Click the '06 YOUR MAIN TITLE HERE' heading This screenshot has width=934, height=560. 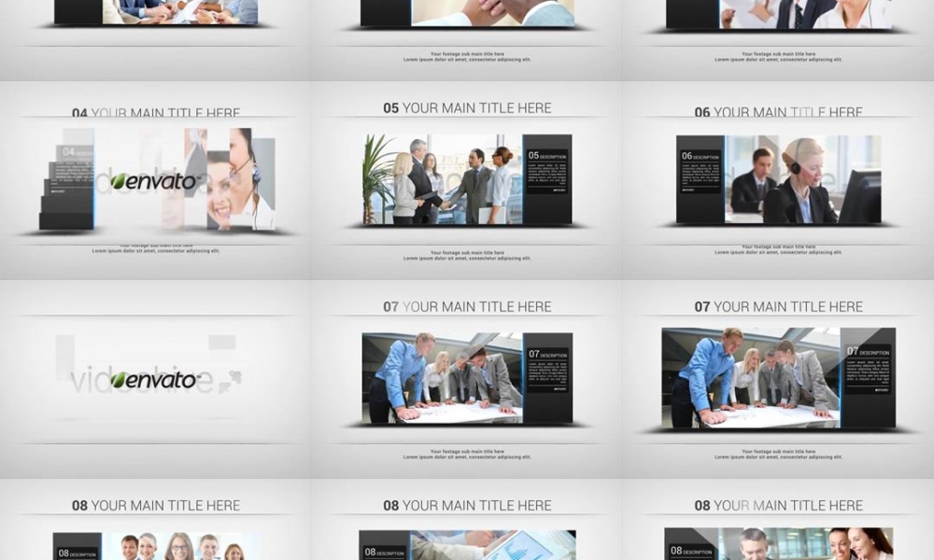coord(778,111)
